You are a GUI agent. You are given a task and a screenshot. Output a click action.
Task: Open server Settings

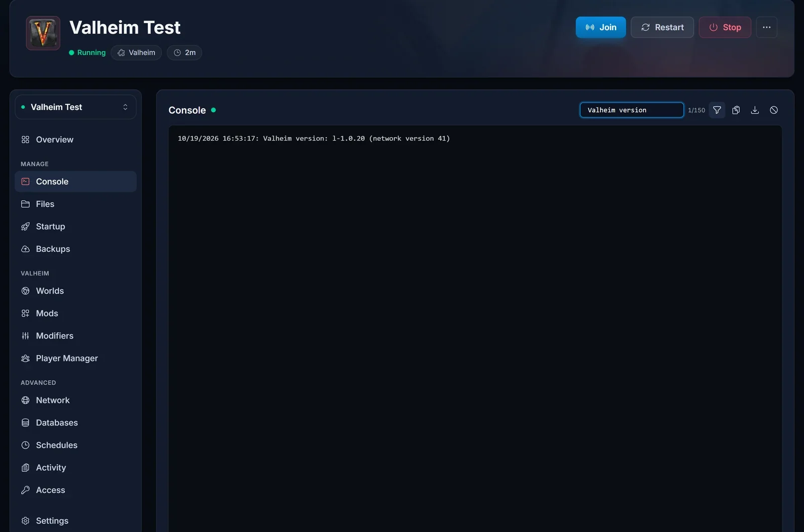click(75, 521)
